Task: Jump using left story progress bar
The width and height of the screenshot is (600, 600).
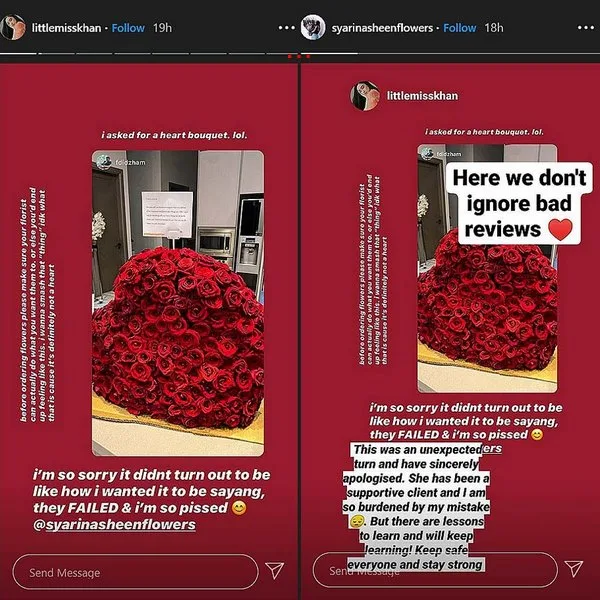Action: coord(149,54)
